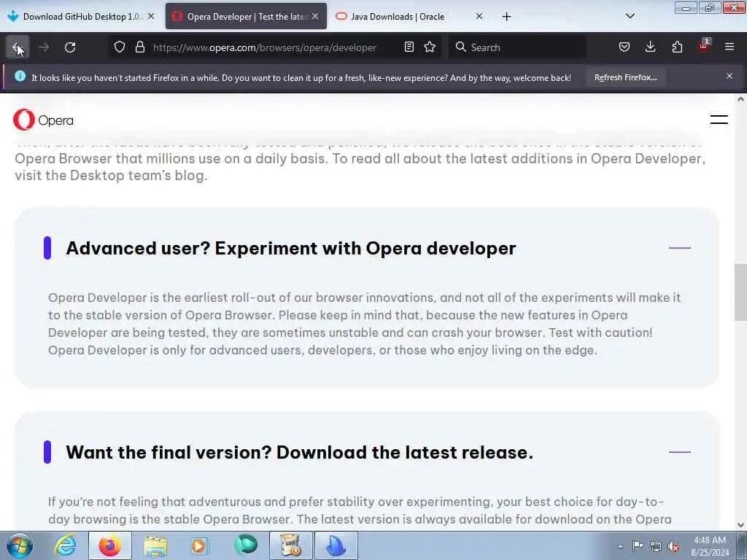The width and height of the screenshot is (747, 560).
Task: Click scrollbar up arrow
Action: (x=740, y=99)
